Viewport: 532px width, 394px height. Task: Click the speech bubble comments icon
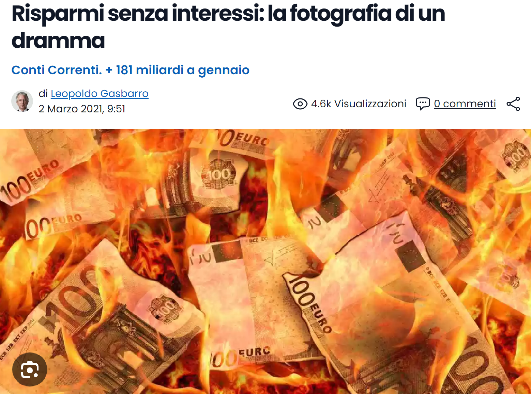pyautogui.click(x=423, y=104)
